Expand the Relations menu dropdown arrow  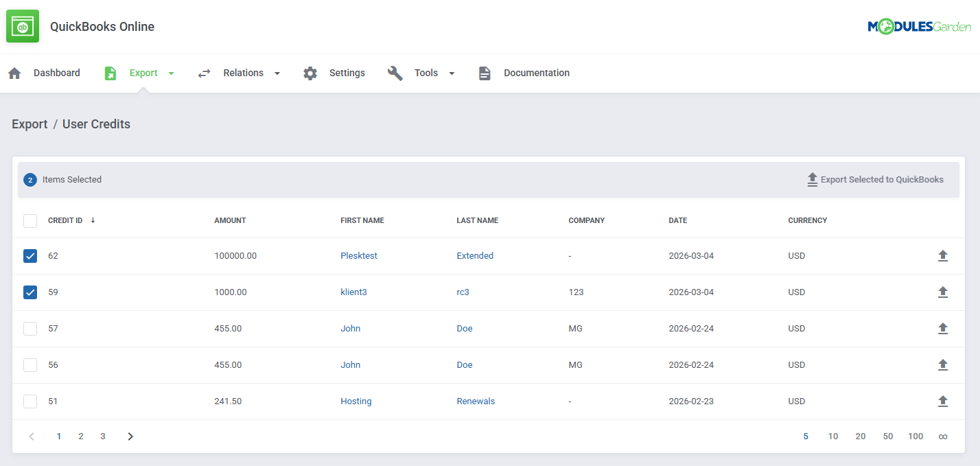pos(277,73)
